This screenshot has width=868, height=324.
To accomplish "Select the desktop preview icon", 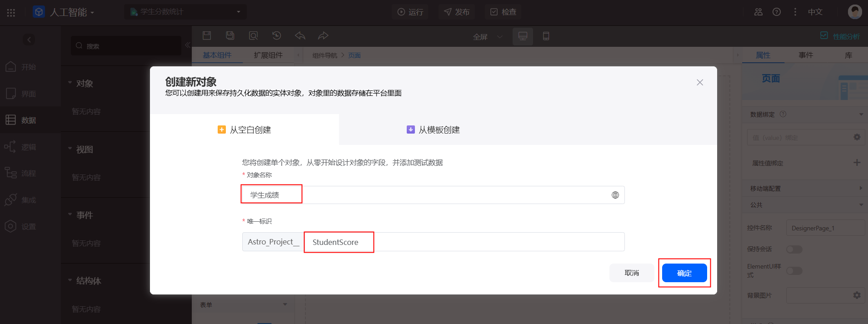I will click(523, 36).
